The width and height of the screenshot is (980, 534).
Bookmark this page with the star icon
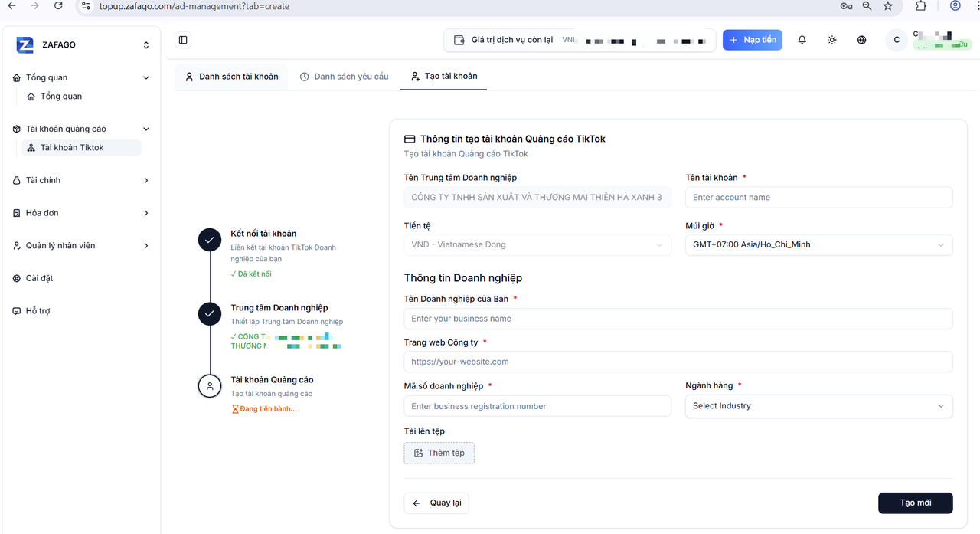click(x=888, y=5)
